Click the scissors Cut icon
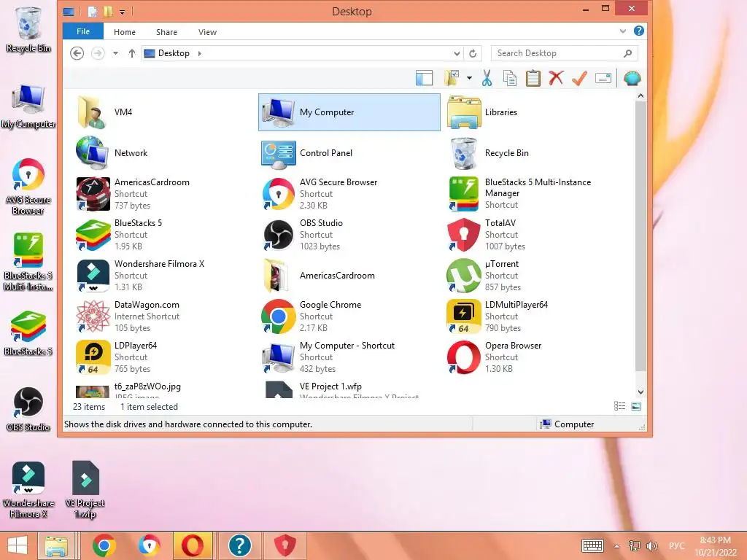747x560 pixels. pyautogui.click(x=487, y=78)
